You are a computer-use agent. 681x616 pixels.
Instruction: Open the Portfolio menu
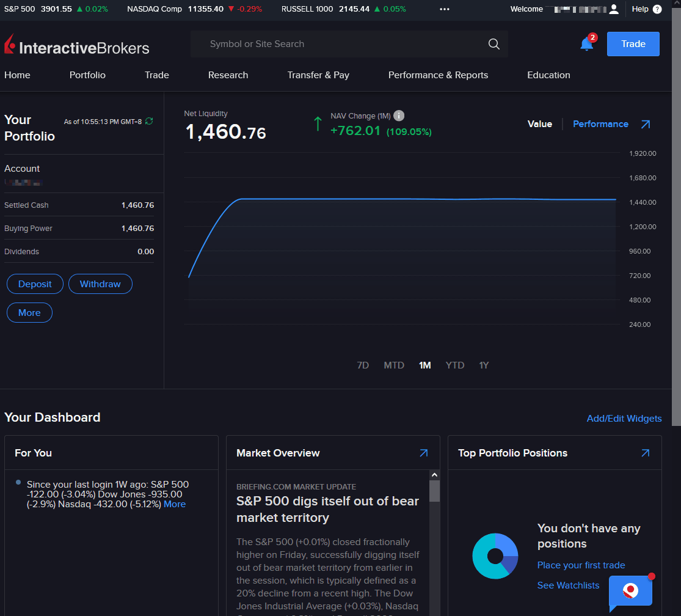[87, 75]
